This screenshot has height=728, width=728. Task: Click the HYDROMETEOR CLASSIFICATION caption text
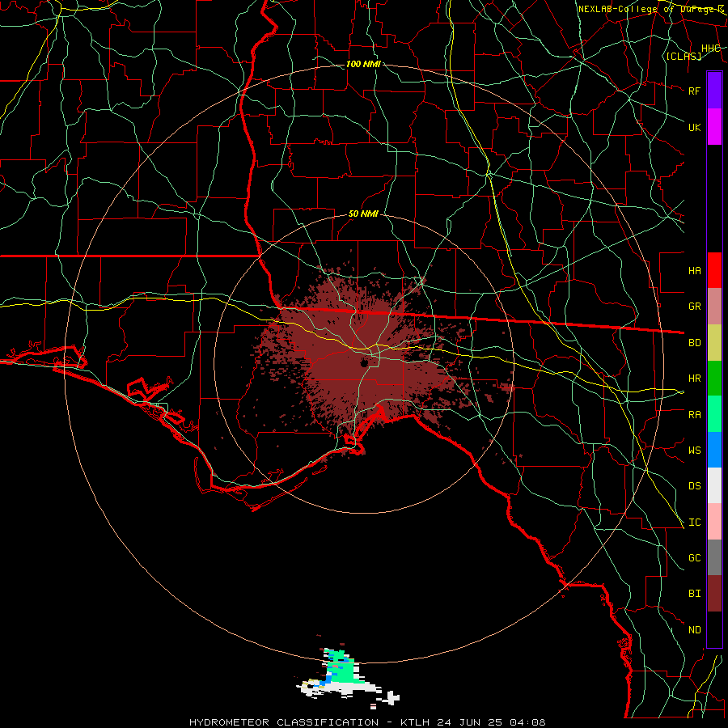click(x=284, y=722)
